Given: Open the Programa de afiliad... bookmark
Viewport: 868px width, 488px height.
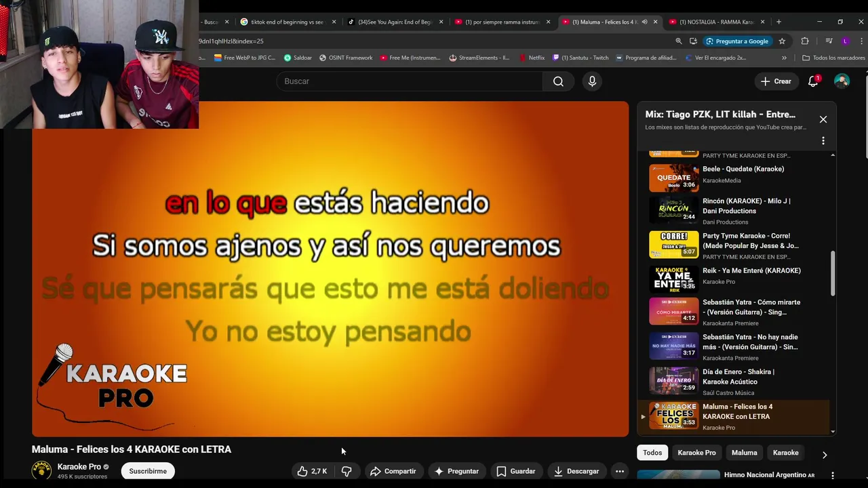Looking at the screenshot, I should tap(646, 58).
